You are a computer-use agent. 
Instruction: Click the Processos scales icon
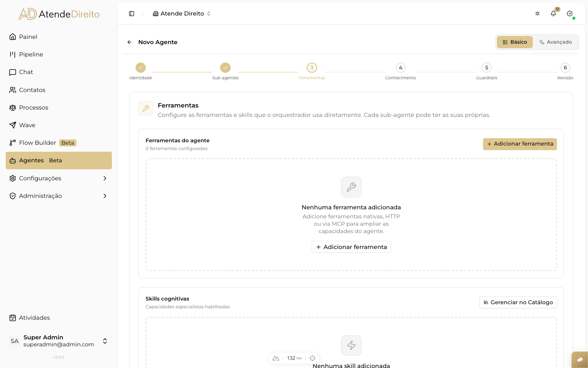click(x=13, y=108)
